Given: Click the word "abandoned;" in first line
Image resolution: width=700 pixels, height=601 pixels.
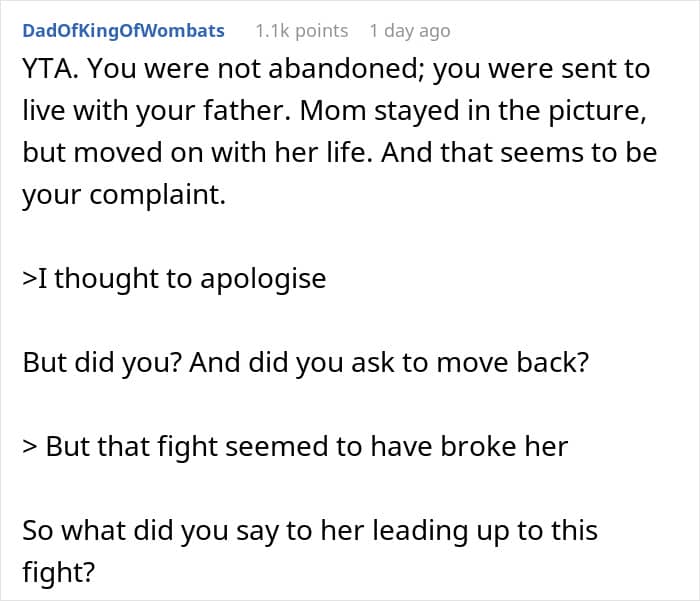Looking at the screenshot, I should tap(346, 69).
